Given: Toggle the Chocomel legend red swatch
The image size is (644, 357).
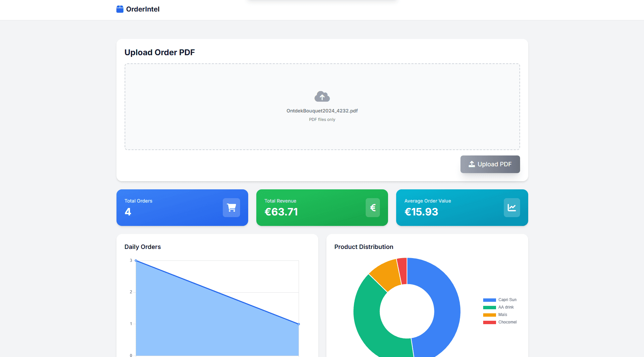Looking at the screenshot, I should tap(489, 322).
